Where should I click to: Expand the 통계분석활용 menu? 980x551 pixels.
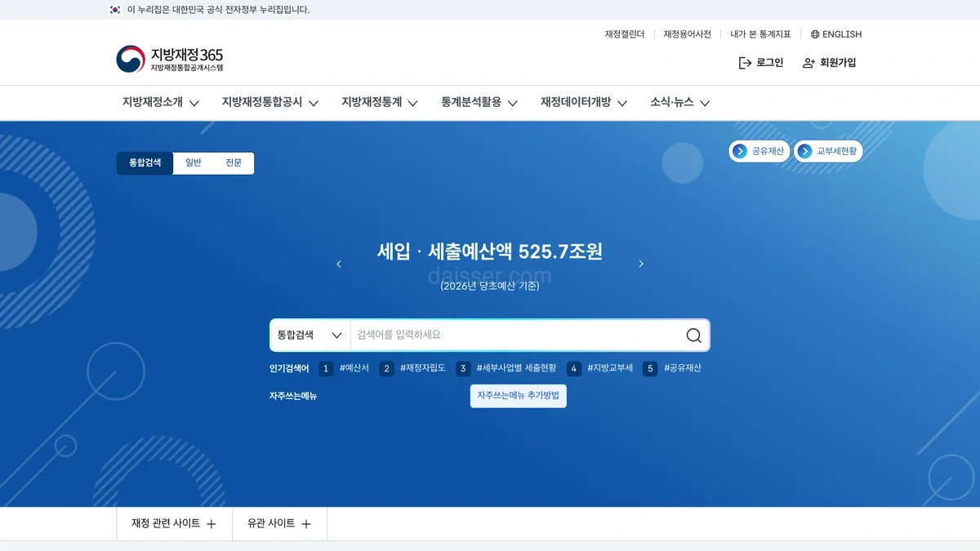coord(479,103)
